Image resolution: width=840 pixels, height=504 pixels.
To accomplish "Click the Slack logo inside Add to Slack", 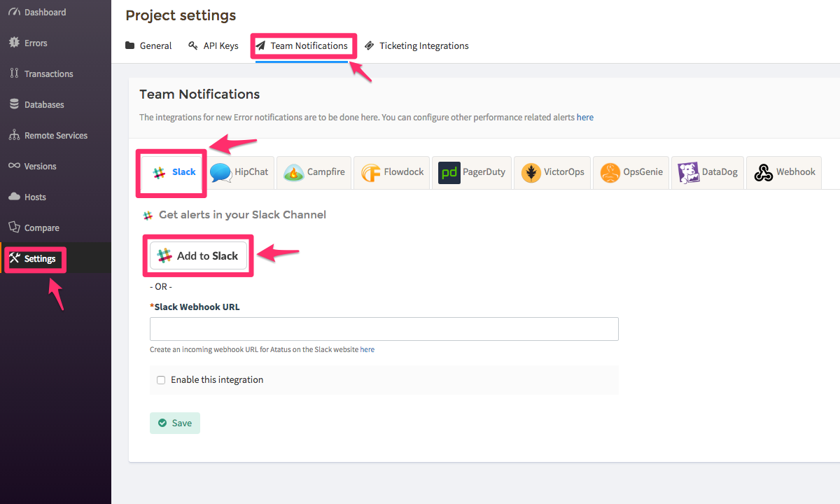I will [164, 255].
